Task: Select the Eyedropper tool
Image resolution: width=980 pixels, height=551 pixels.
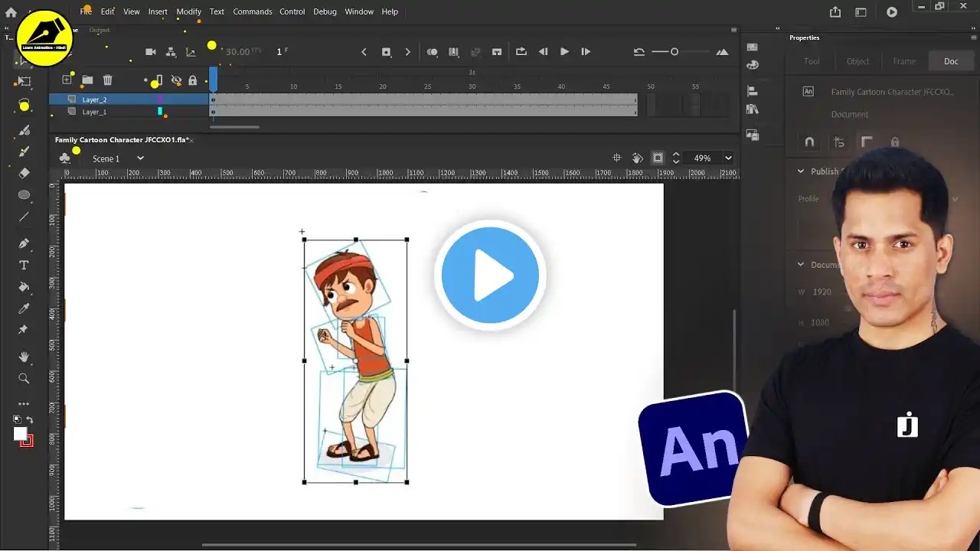Action: (x=24, y=308)
